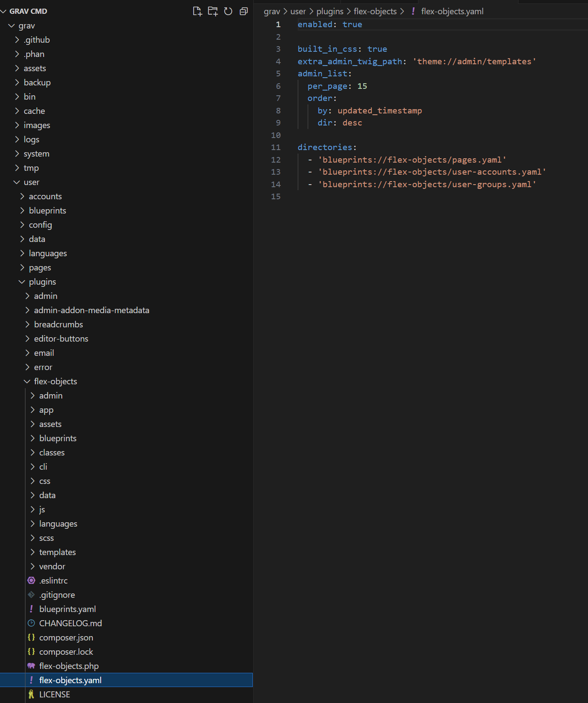Image resolution: width=588 pixels, height=703 pixels.
Task: Select the flex-objects.yaml breadcrumb segment
Action: (452, 12)
